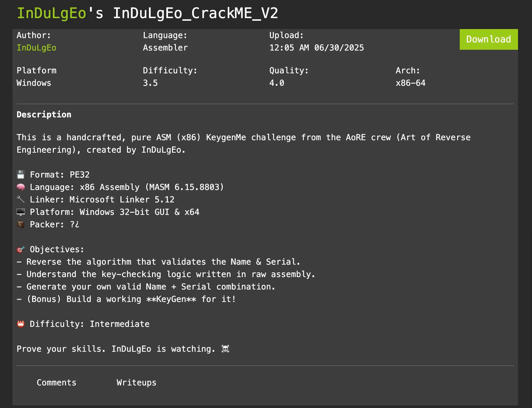Viewport: 532px width, 408px height.
Task: Click the Windows platform value
Action: (34, 83)
